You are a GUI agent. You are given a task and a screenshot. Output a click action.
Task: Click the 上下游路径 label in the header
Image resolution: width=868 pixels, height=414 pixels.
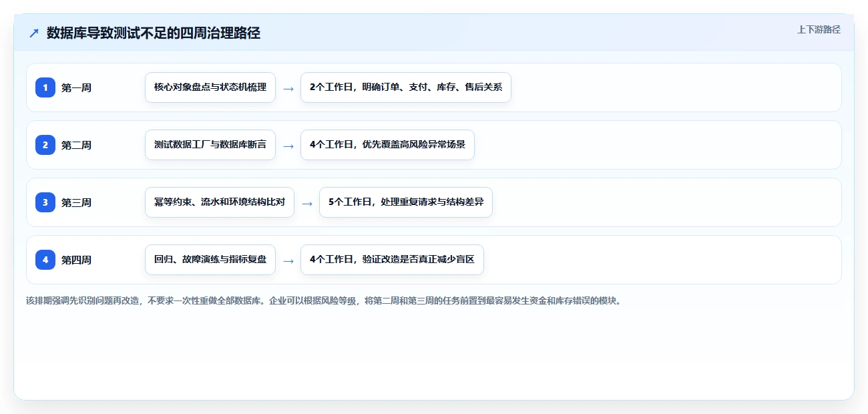pos(819,30)
